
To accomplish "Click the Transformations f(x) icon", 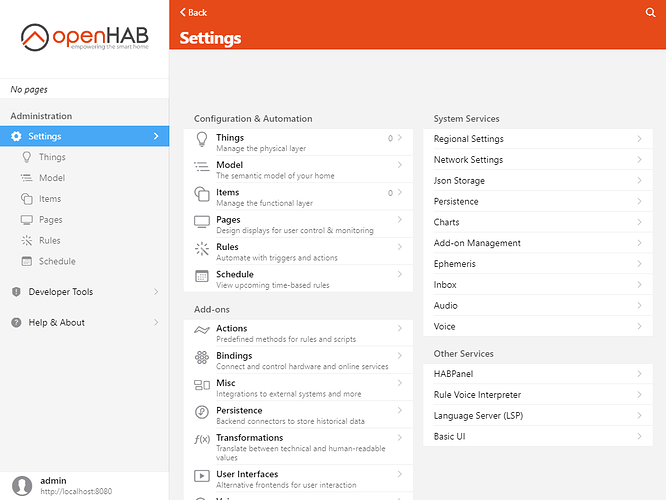I will [202, 440].
